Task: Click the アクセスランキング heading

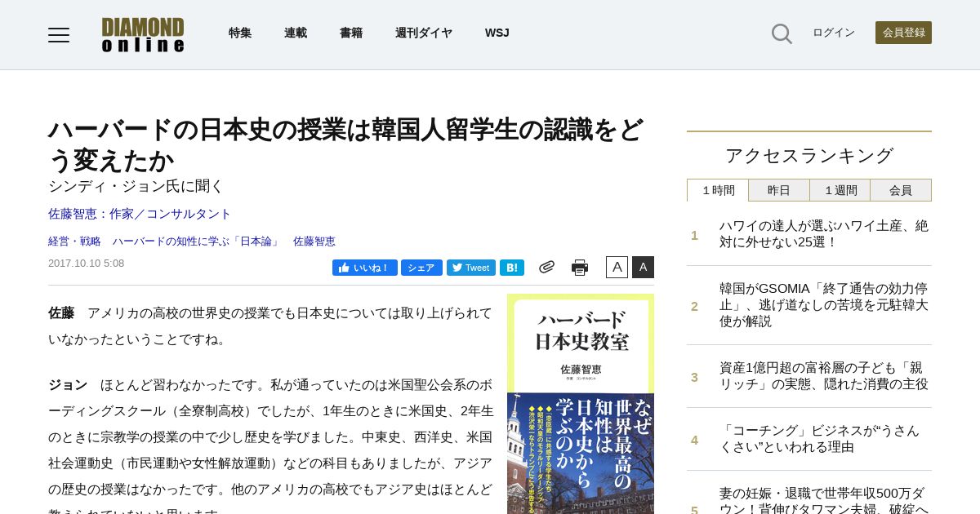Action: [x=809, y=155]
